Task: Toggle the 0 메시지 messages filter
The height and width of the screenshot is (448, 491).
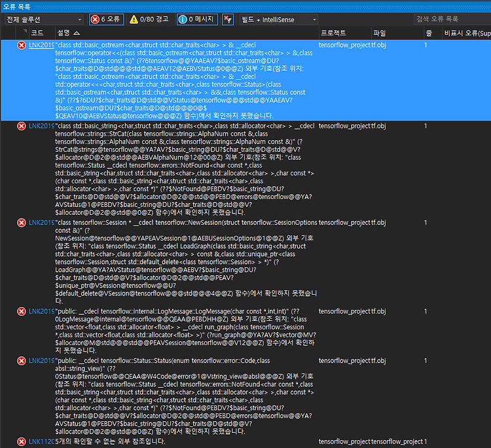Action: point(197,20)
